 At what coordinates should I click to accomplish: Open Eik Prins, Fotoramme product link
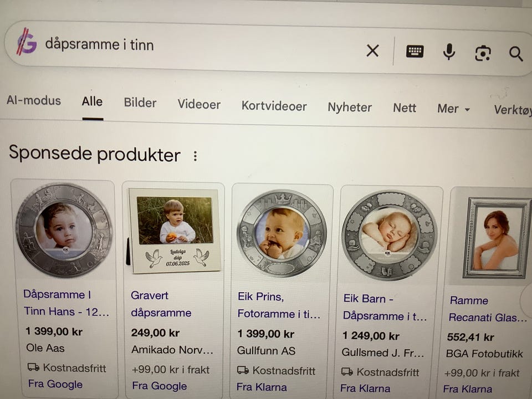point(279,305)
